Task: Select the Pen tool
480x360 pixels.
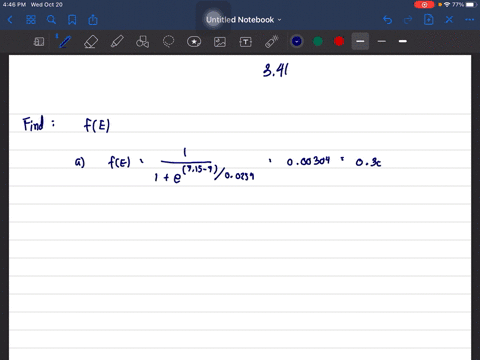Action: tap(65, 42)
